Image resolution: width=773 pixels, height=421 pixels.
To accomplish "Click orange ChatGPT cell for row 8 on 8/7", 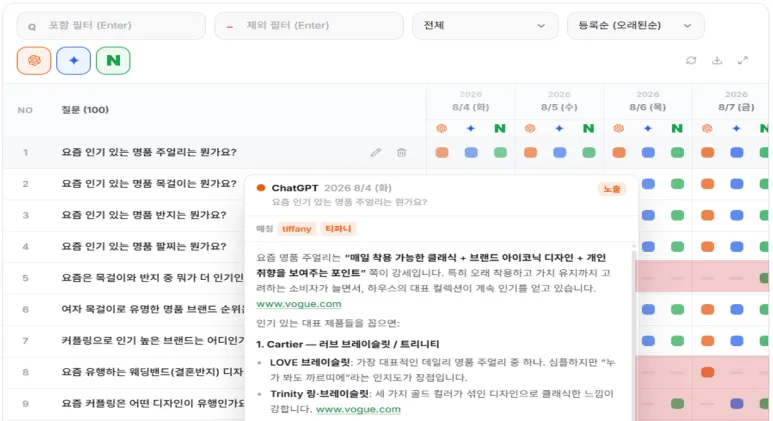I will pyautogui.click(x=707, y=372).
